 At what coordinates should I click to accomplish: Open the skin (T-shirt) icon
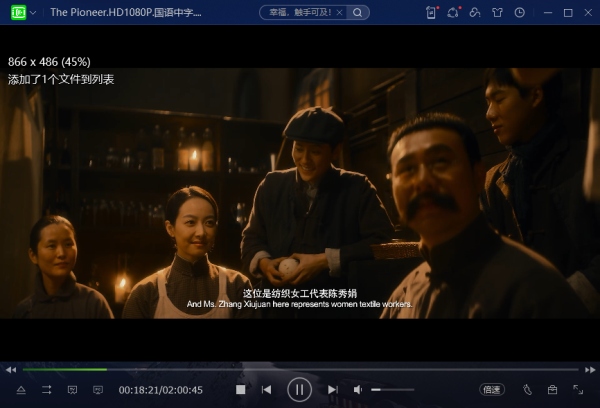(497, 13)
